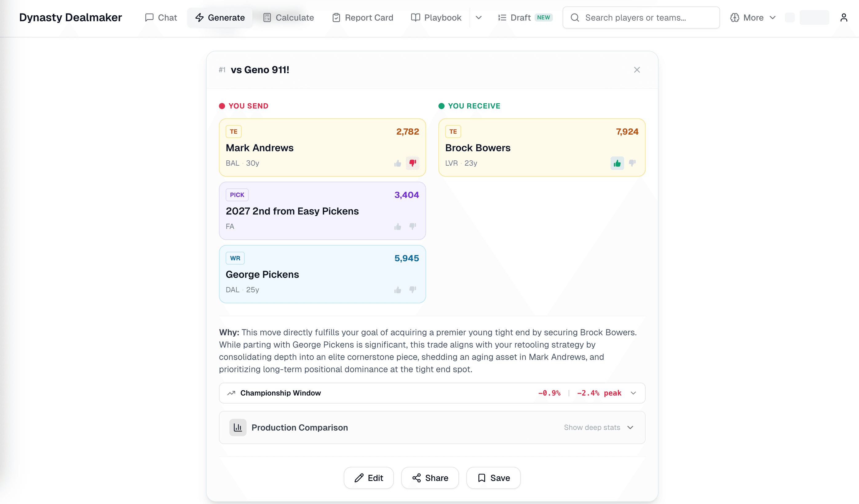Save this trade
The width and height of the screenshot is (859, 504).
pyautogui.click(x=493, y=478)
